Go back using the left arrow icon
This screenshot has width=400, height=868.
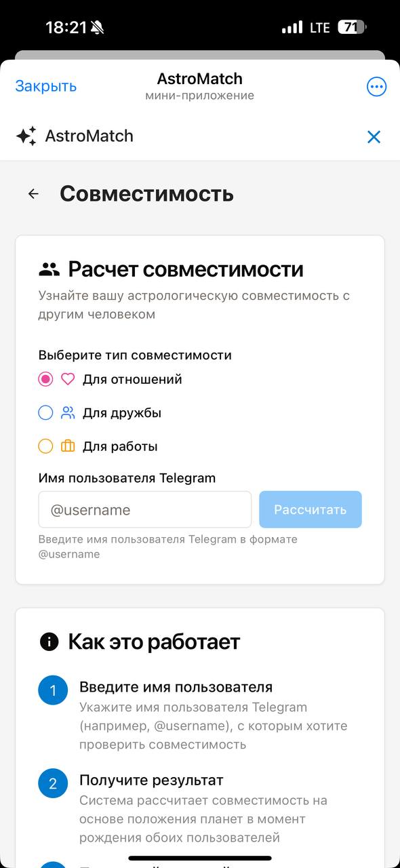32,193
